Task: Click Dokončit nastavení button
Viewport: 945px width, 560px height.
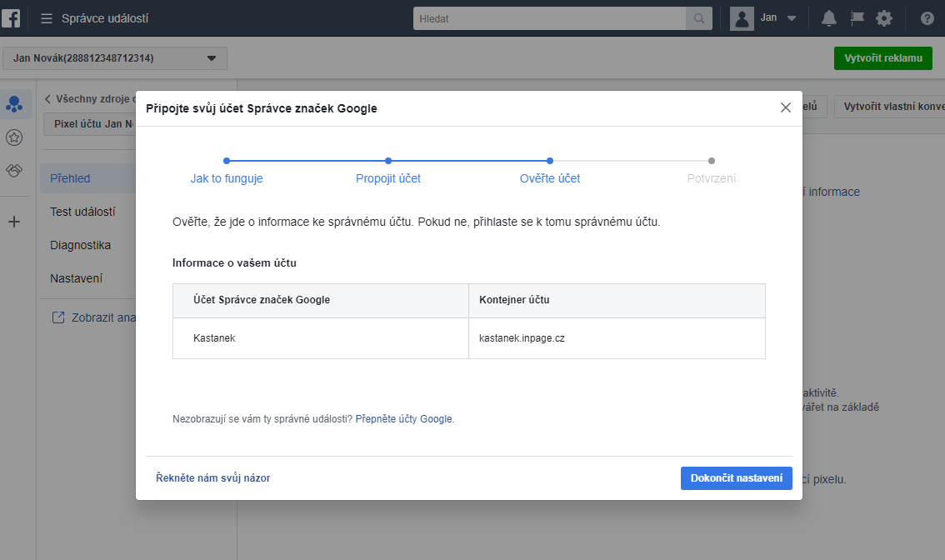Action: (x=736, y=478)
